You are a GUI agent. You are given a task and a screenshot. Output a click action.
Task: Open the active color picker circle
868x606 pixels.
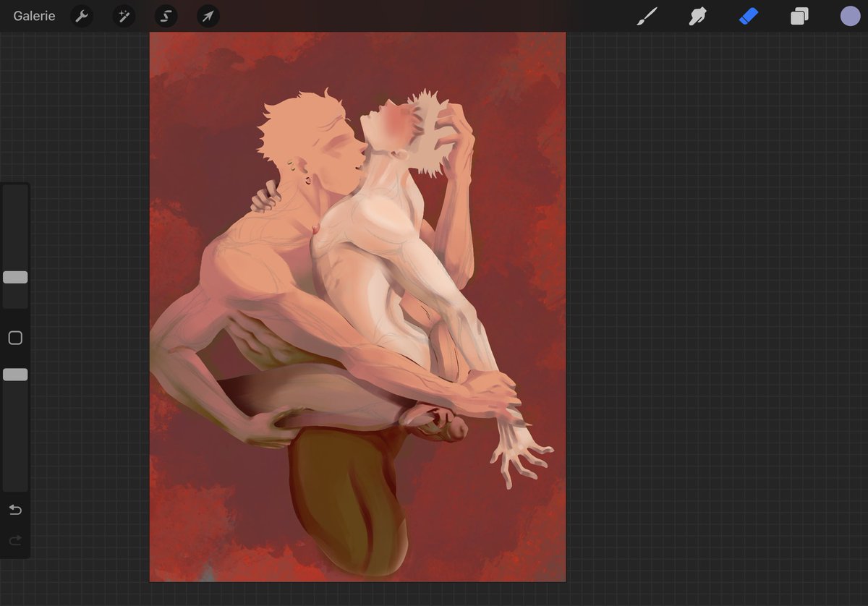[x=850, y=16]
